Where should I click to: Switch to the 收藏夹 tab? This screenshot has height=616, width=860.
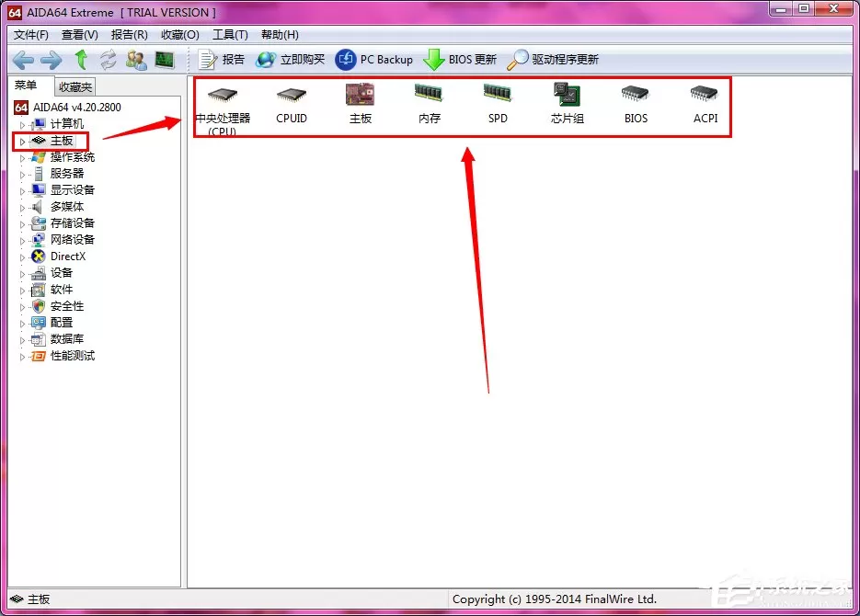tap(75, 86)
